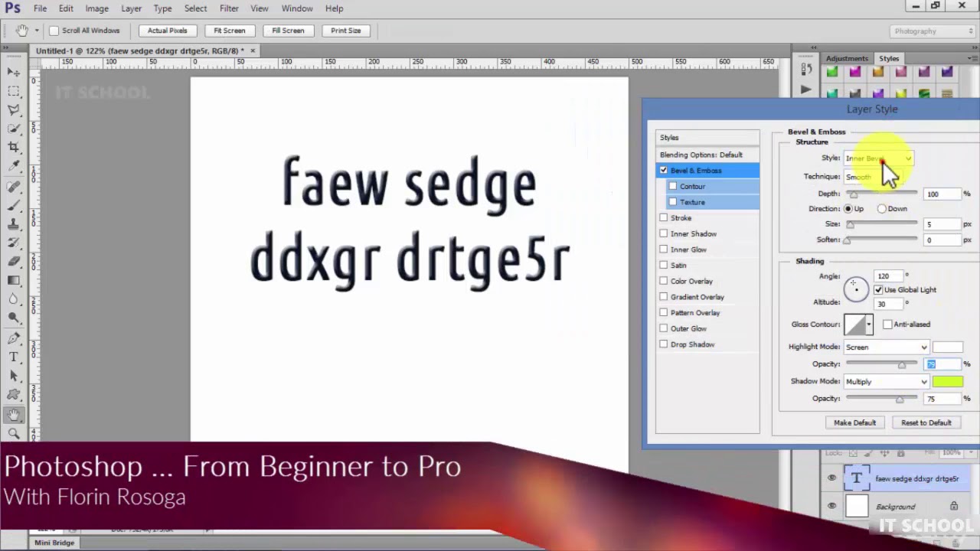The height and width of the screenshot is (551, 980).
Task: Select the Polygonal Lasso tool
Action: click(x=14, y=110)
